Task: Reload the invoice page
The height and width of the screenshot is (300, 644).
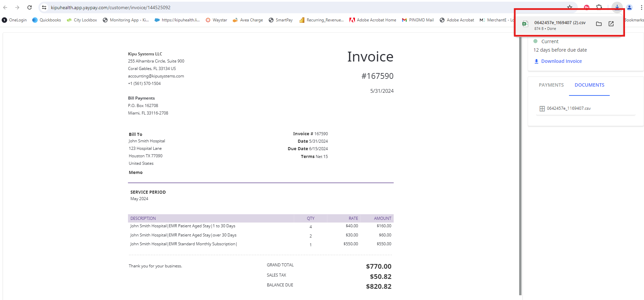Action: (x=30, y=7)
